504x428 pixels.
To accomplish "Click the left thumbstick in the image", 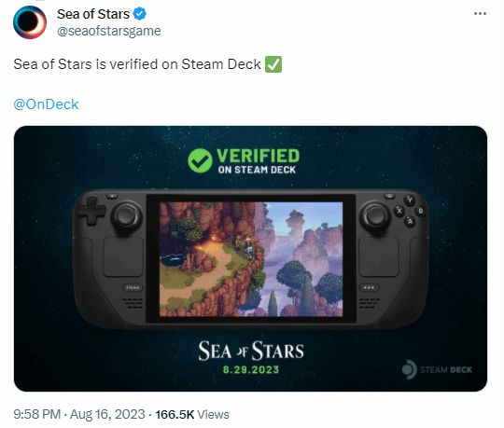I will [127, 215].
